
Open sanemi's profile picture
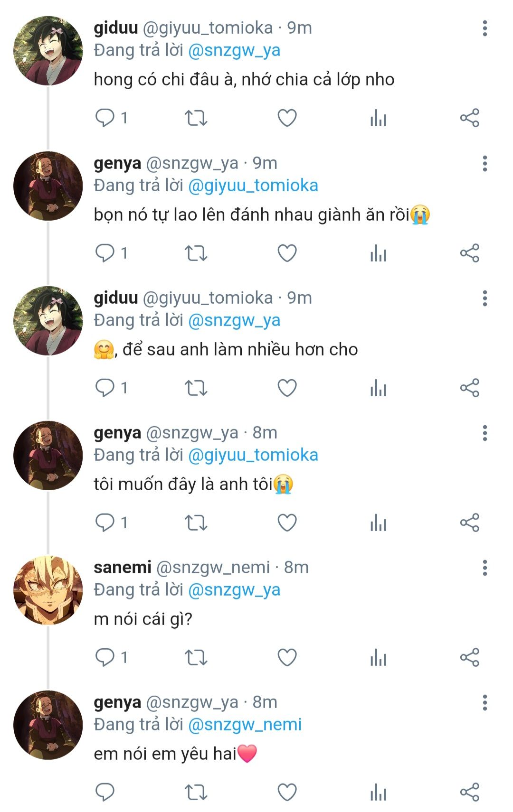pyautogui.click(x=47, y=590)
